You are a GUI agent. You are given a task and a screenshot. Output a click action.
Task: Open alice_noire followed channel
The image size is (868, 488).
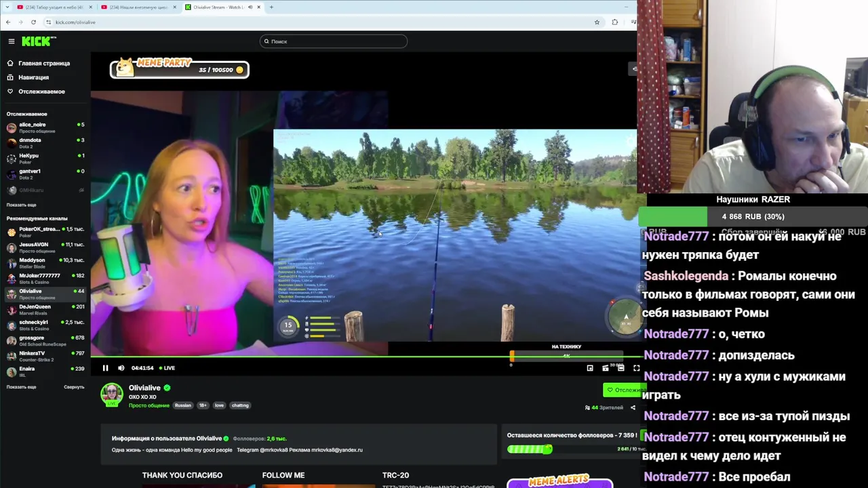(45, 127)
